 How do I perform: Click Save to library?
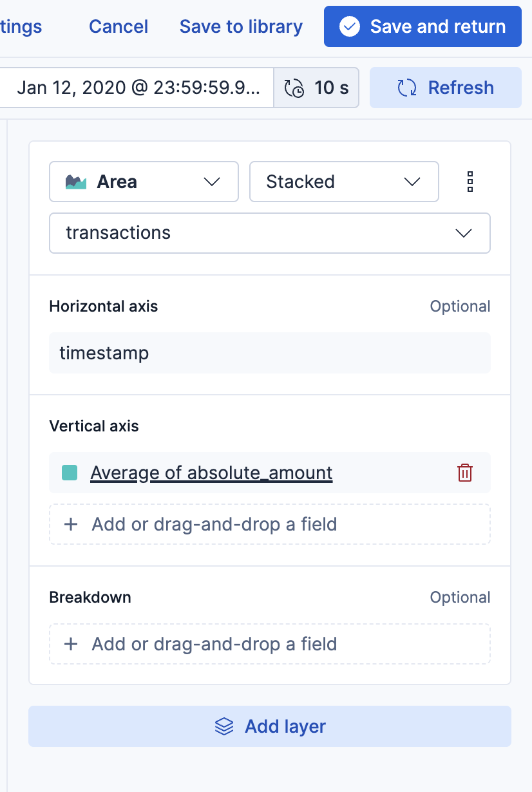point(241,26)
